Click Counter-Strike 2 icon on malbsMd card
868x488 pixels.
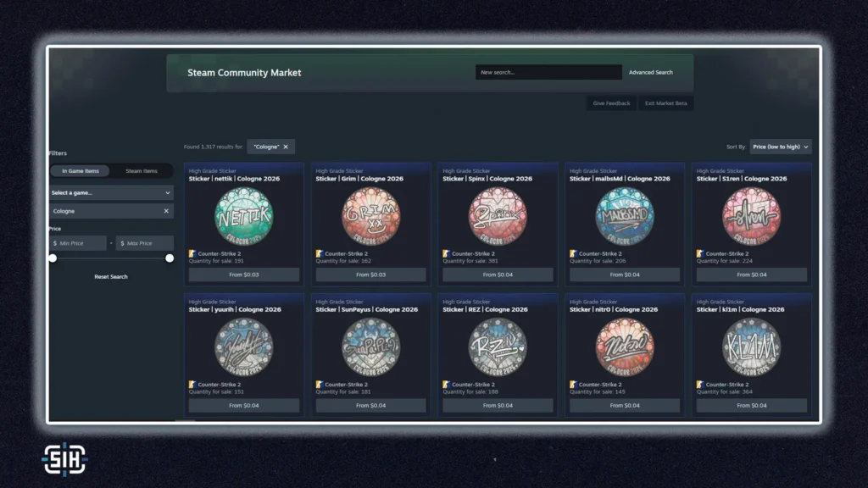point(573,253)
